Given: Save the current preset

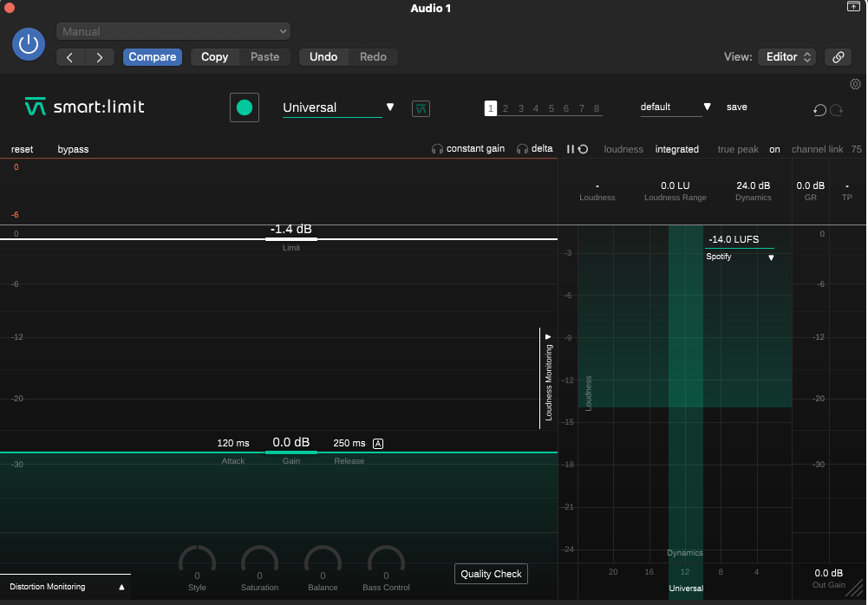Looking at the screenshot, I should (737, 107).
